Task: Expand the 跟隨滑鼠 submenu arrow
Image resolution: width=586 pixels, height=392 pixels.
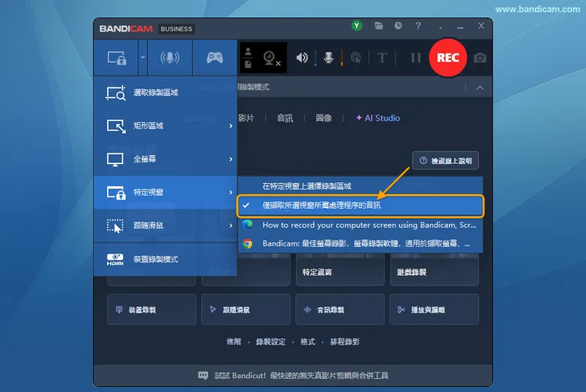Action: coord(231,226)
